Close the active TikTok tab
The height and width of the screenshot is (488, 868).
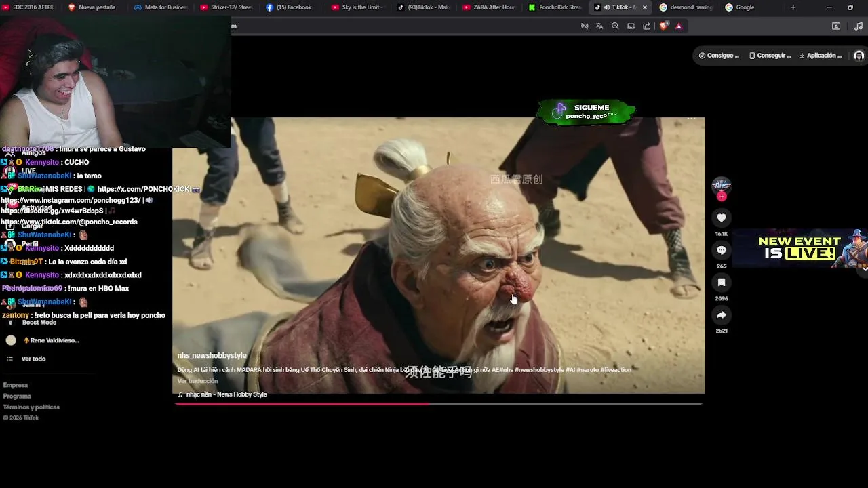[x=645, y=7]
